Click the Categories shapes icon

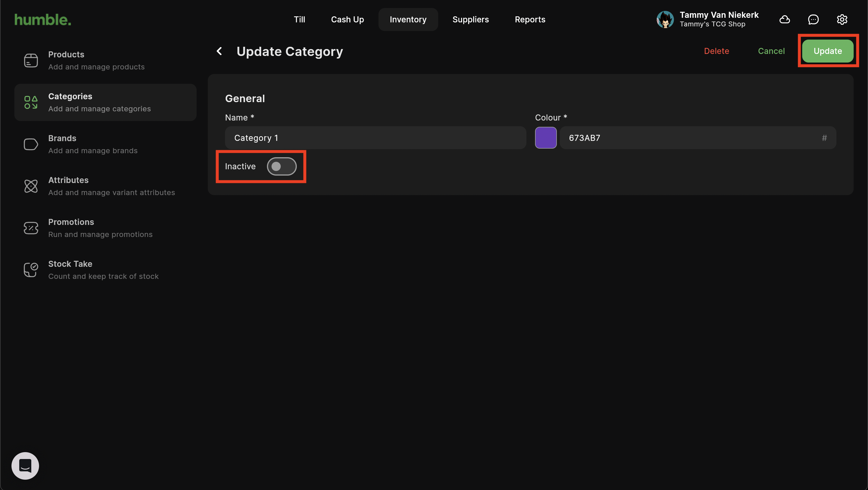31,102
